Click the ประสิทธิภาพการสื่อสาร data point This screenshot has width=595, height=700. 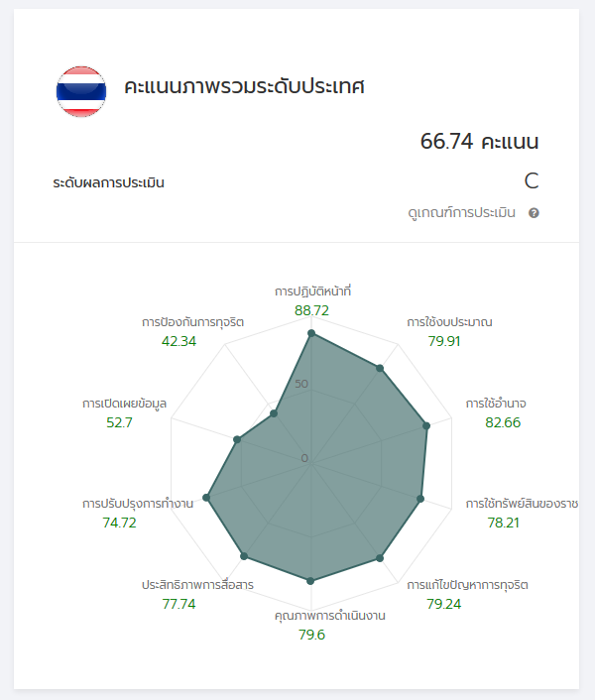244,555
